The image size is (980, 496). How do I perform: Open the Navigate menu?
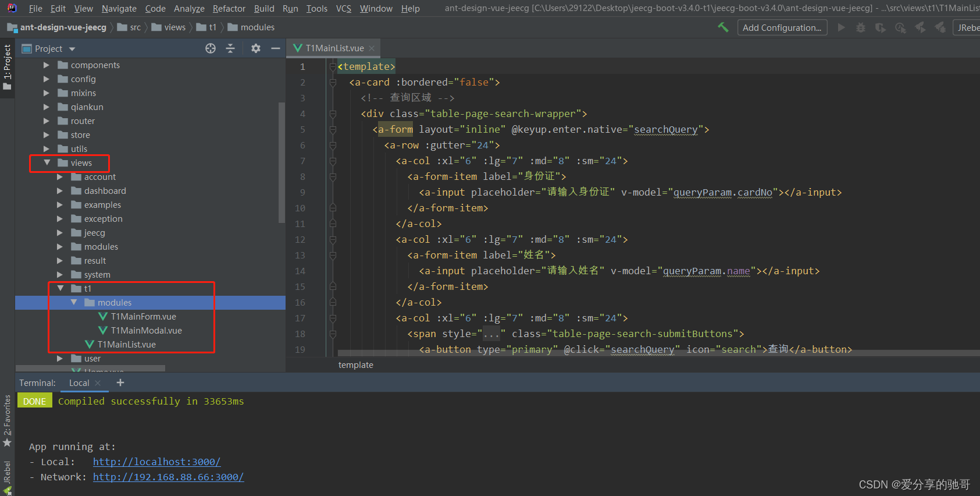[119, 8]
